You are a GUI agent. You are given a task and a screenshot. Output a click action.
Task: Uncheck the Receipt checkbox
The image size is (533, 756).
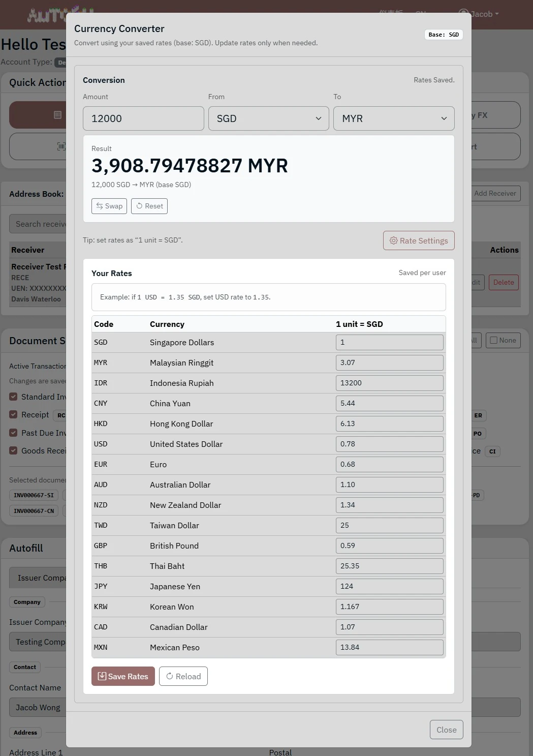pyautogui.click(x=13, y=415)
